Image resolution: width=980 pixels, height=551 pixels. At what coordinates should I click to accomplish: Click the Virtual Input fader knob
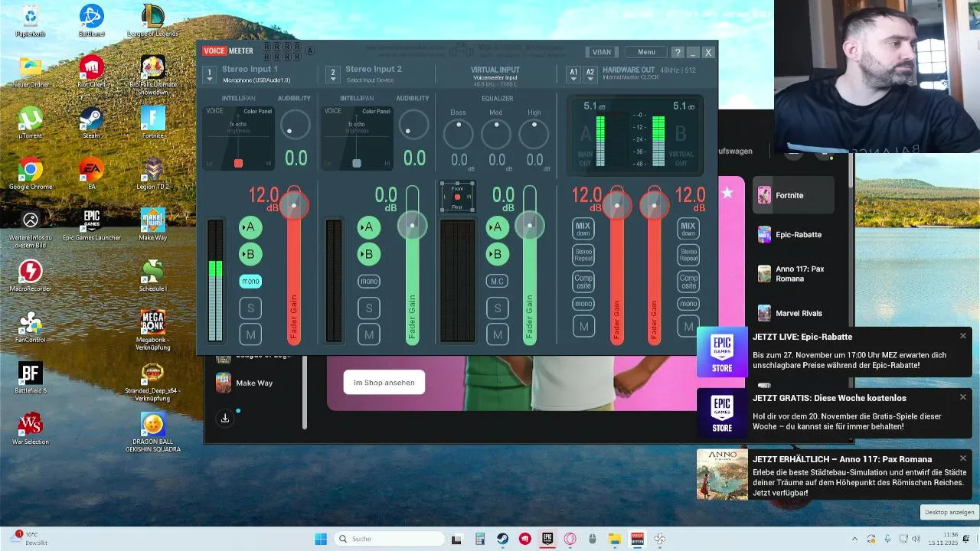click(x=529, y=225)
